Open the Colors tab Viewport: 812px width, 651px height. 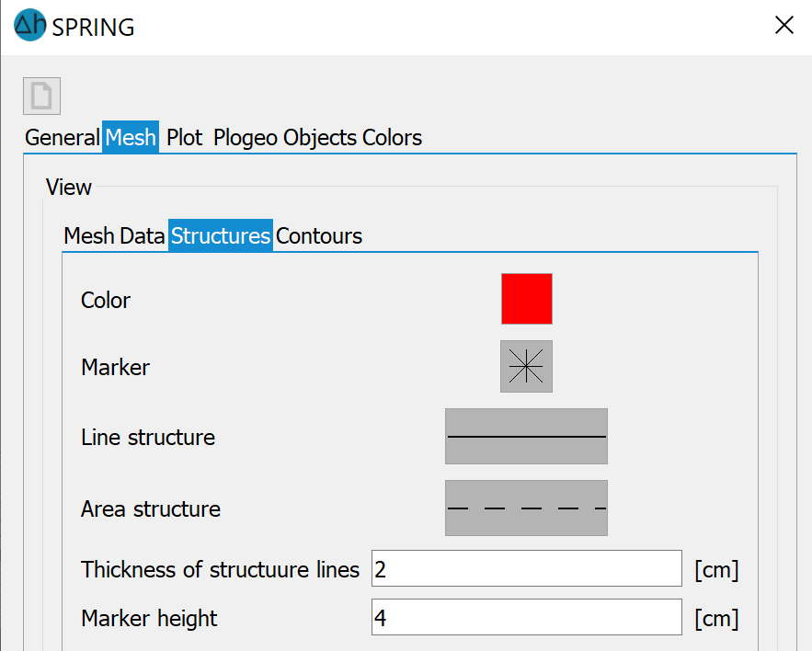[392, 138]
